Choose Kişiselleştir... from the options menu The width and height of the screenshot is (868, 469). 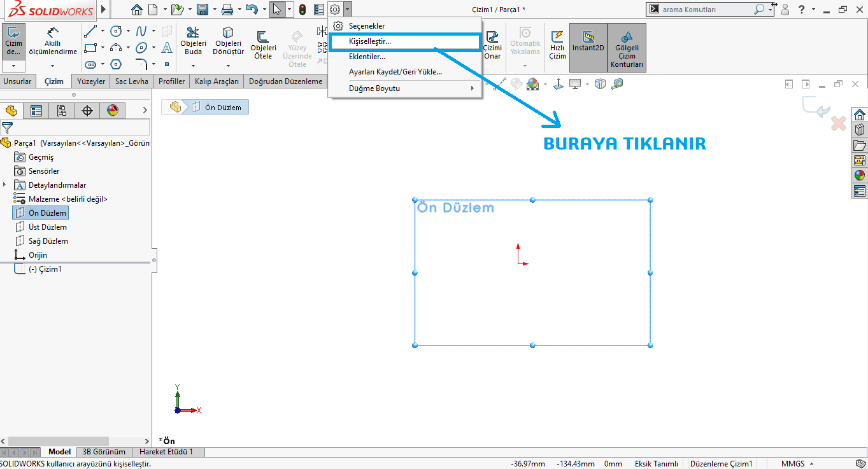pos(370,41)
